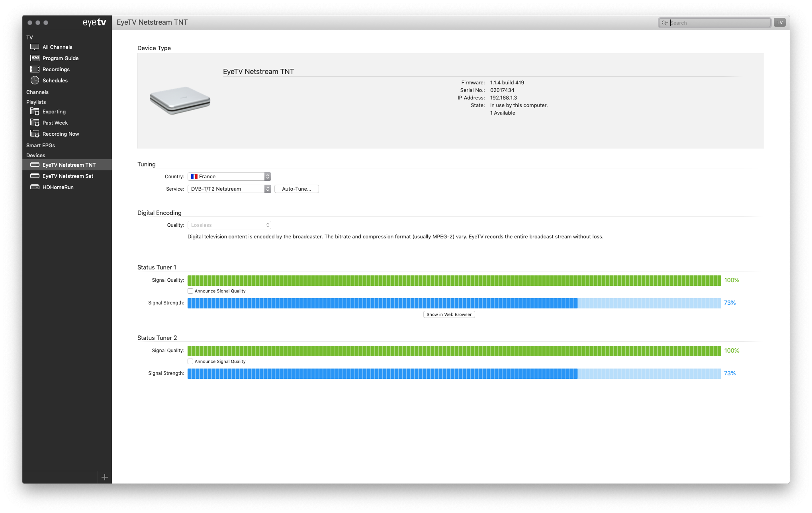Open Program Guide grid icon

coord(35,58)
